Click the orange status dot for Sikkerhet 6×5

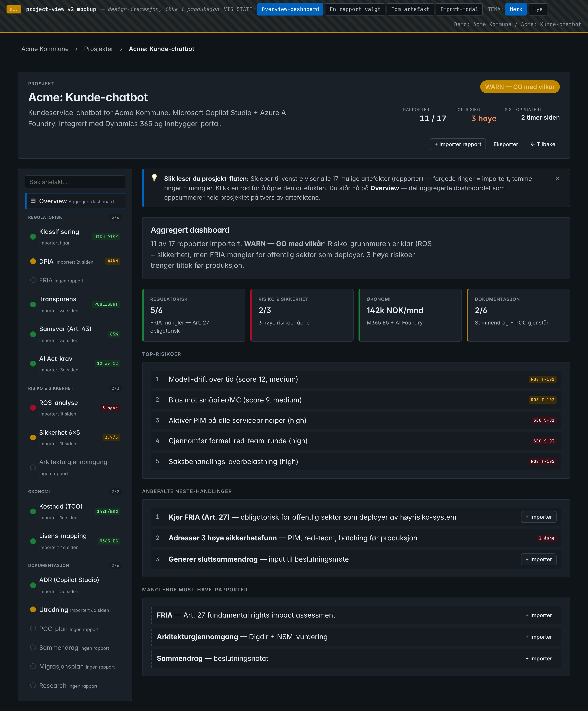33,437
